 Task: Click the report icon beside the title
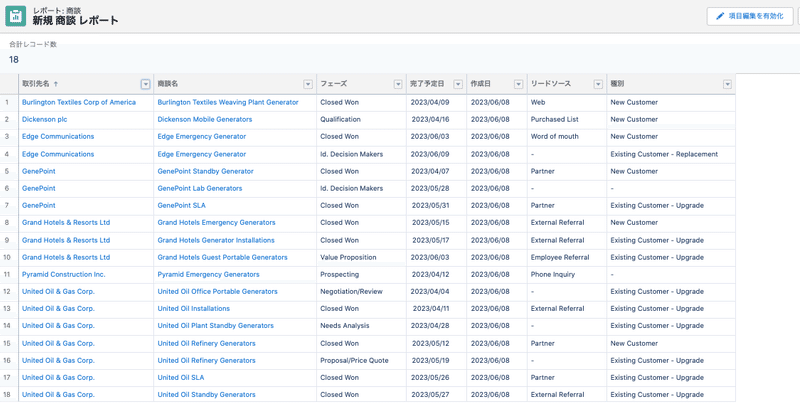click(x=15, y=16)
